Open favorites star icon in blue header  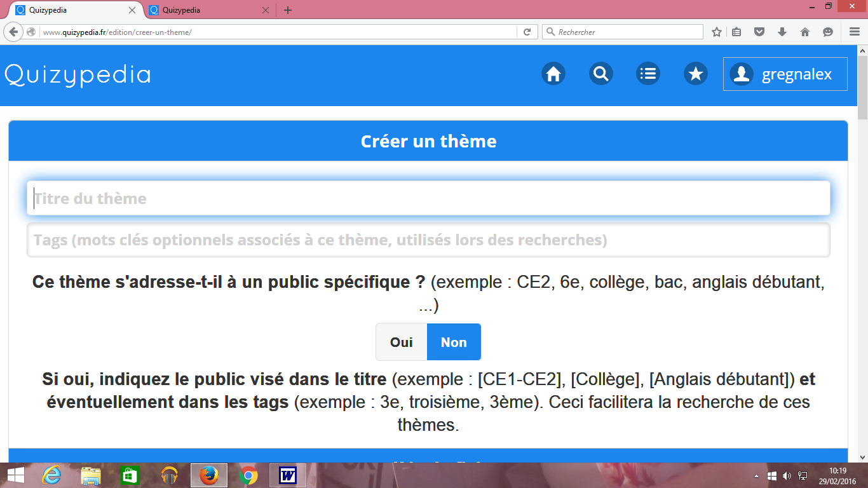pyautogui.click(x=696, y=74)
